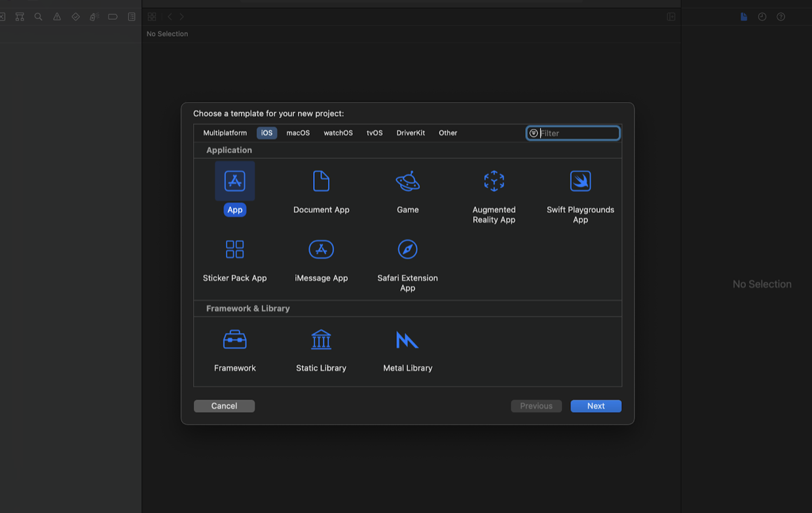Click the 'No Selection' jump bar text
The image size is (812, 513).
pos(167,34)
